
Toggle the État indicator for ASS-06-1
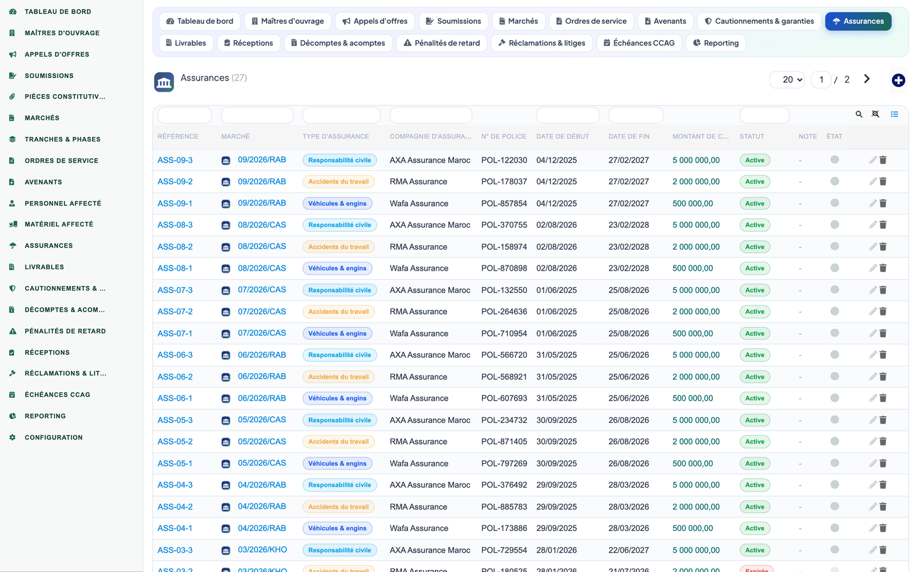(x=834, y=398)
